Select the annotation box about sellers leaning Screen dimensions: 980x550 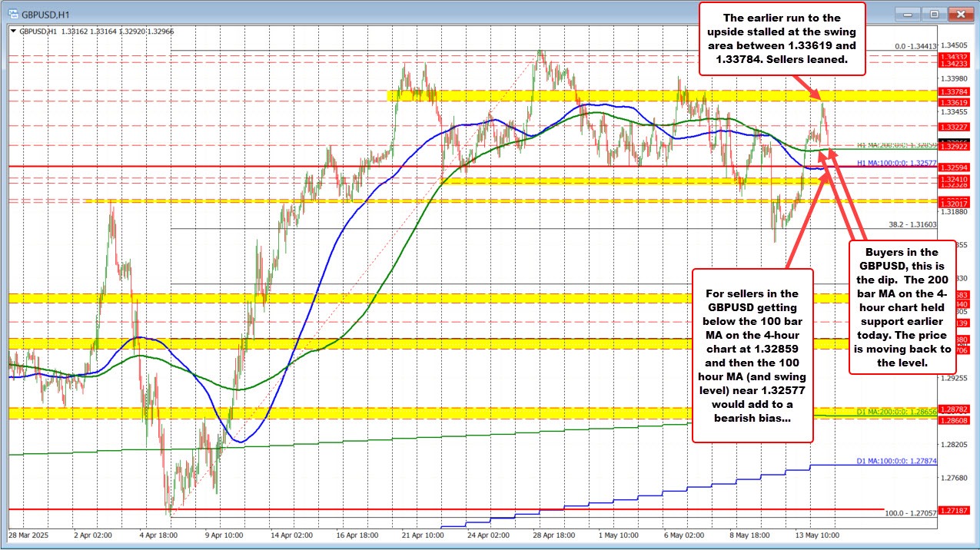(782, 40)
